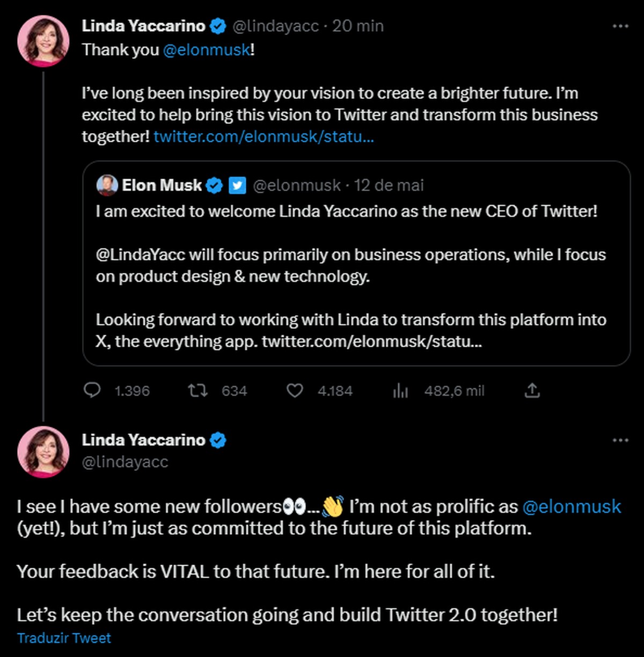The width and height of the screenshot is (644, 657).
Task: Click Elon Musk's blue checkmark badge
Action: [x=214, y=185]
